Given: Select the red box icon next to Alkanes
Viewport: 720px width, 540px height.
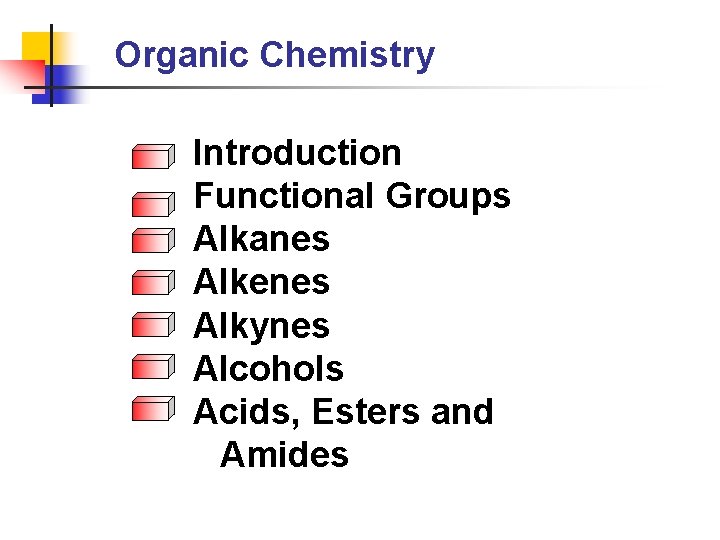Looking at the screenshot, I should (153, 240).
